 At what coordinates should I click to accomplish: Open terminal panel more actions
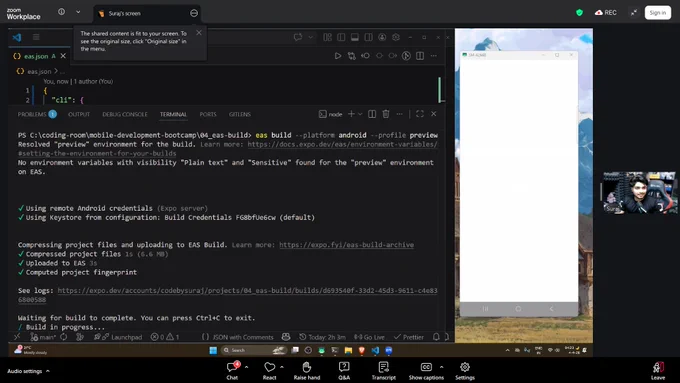[399, 114]
